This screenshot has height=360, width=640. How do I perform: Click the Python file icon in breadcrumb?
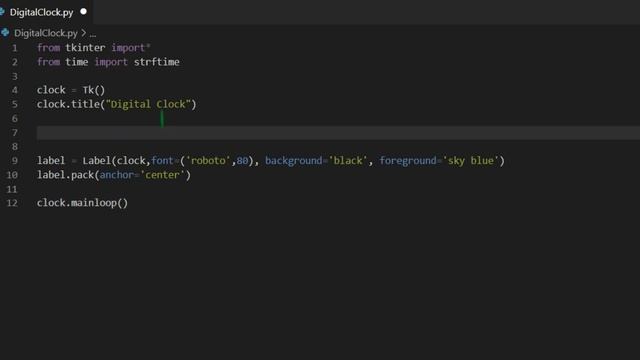point(5,33)
